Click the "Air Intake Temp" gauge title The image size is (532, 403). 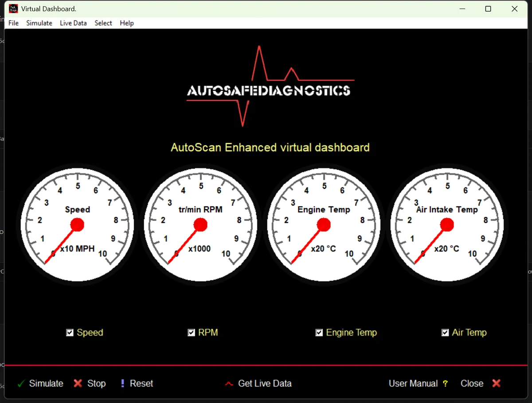tap(447, 210)
